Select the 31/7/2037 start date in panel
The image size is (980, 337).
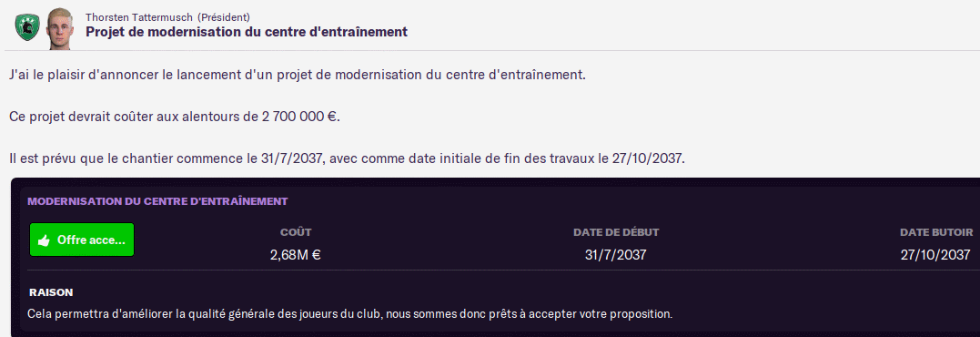[616, 254]
